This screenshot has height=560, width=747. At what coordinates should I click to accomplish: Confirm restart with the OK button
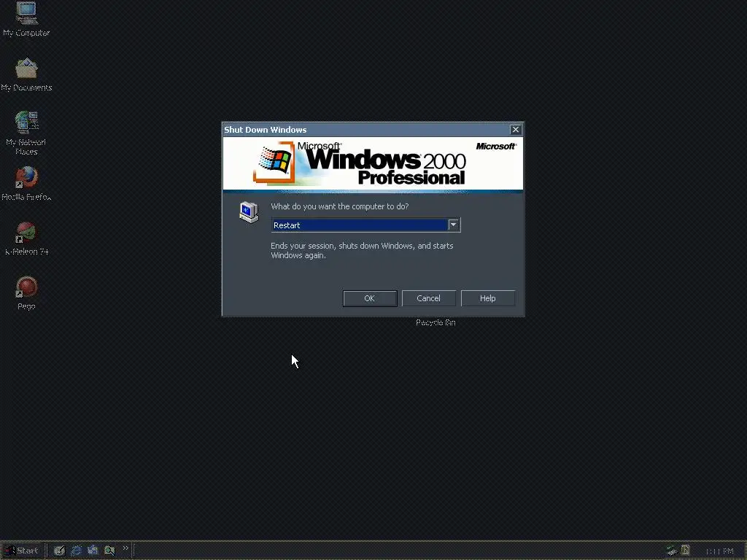[370, 298]
